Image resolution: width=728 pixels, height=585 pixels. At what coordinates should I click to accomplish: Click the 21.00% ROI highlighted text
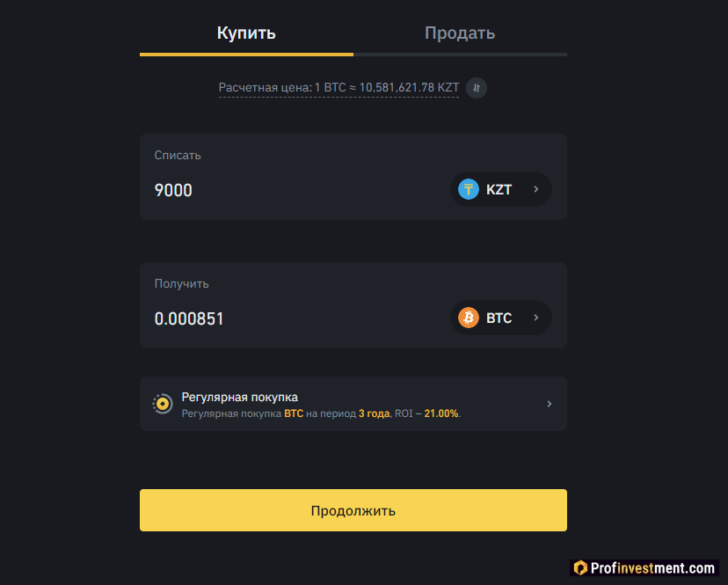(x=441, y=413)
